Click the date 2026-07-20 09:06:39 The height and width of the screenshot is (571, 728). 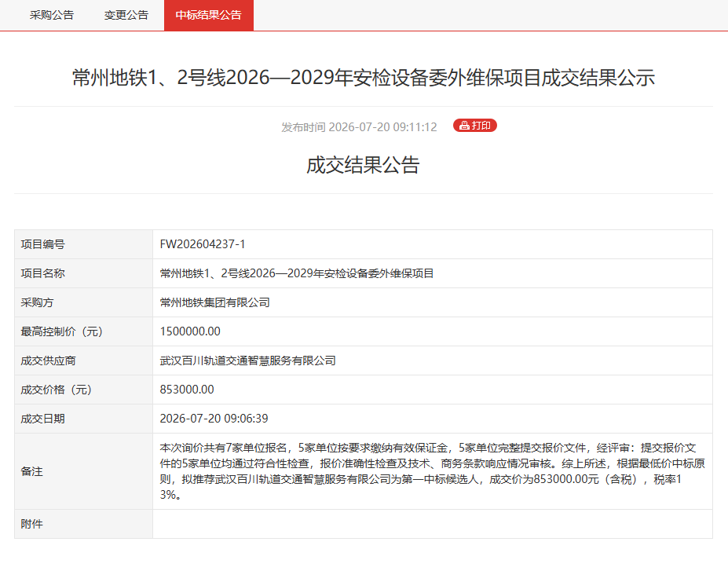(x=214, y=419)
